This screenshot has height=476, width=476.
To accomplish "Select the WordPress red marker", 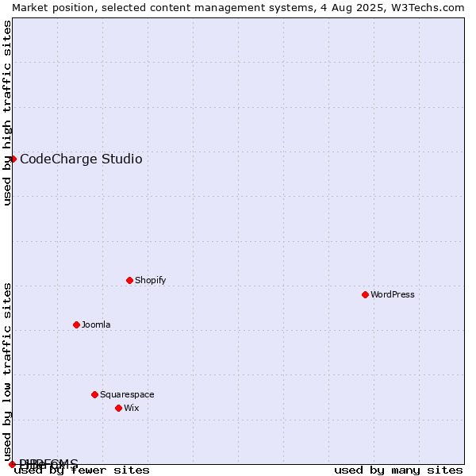I will (365, 294).
